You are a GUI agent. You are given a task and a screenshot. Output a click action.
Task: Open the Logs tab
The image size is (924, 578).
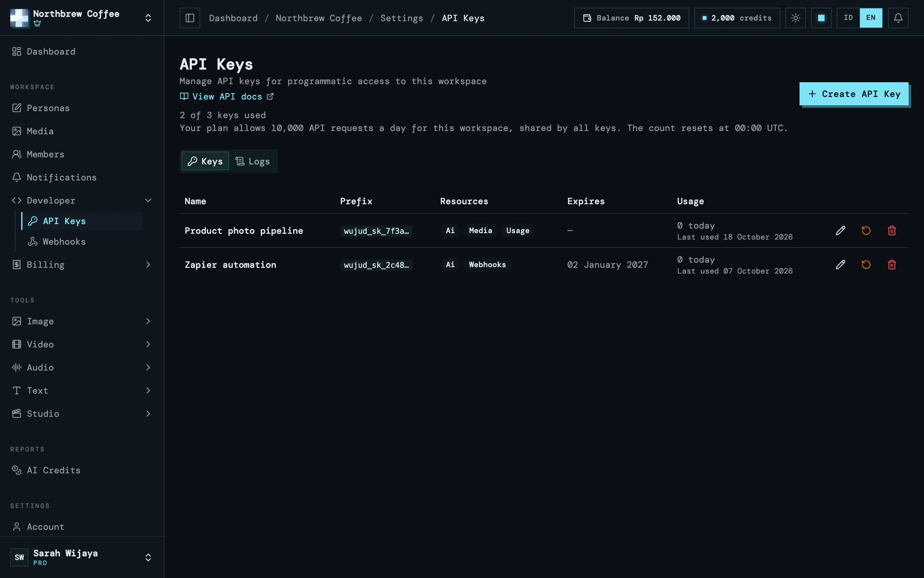pyautogui.click(x=252, y=161)
